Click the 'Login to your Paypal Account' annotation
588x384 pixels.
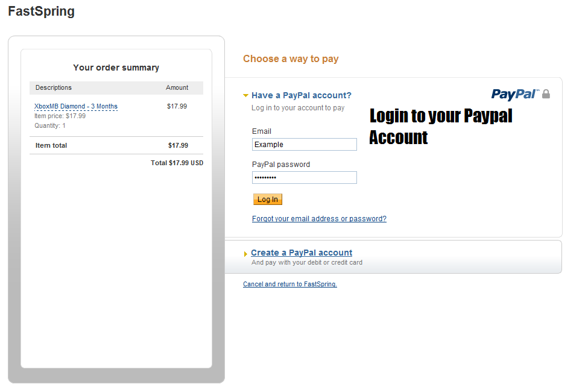pyautogui.click(x=440, y=127)
